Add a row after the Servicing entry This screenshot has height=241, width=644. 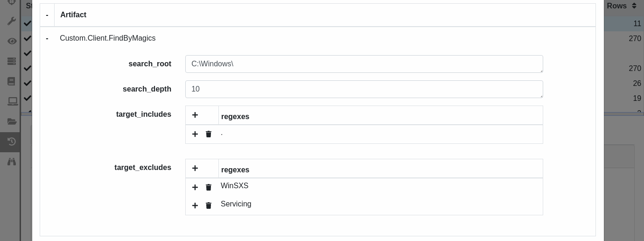click(195, 206)
